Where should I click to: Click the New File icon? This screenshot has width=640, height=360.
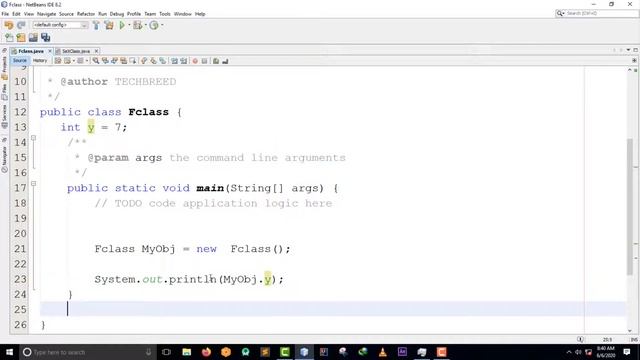click(9, 38)
